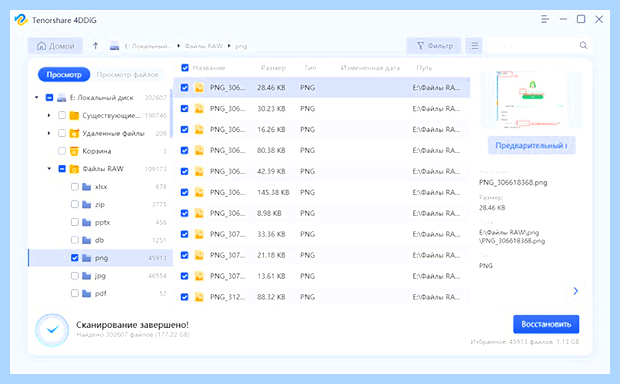Click the Домой home button
The width and height of the screenshot is (620, 384).
click(x=55, y=46)
